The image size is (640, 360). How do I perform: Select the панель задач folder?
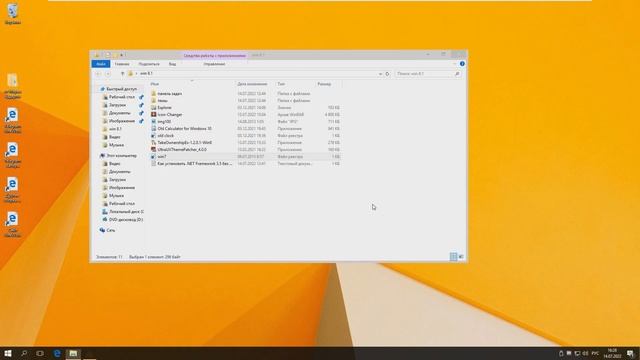pos(169,93)
